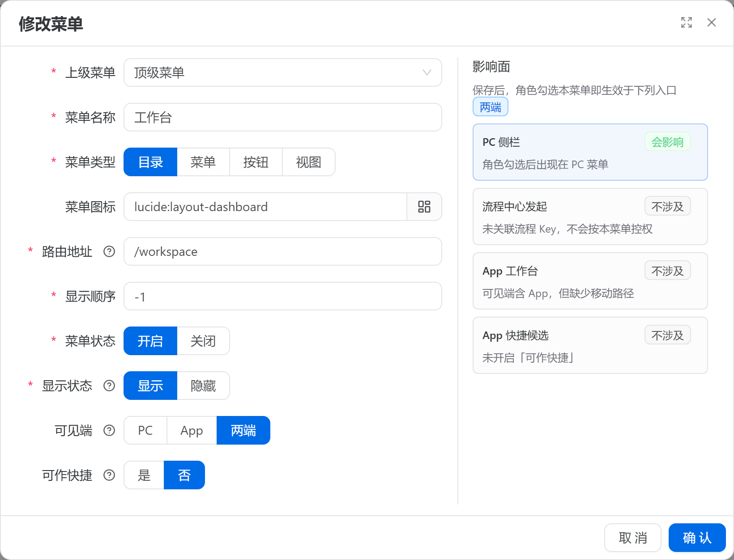Choose 两端 for 可见端
This screenshot has width=734, height=560.
[x=243, y=430]
